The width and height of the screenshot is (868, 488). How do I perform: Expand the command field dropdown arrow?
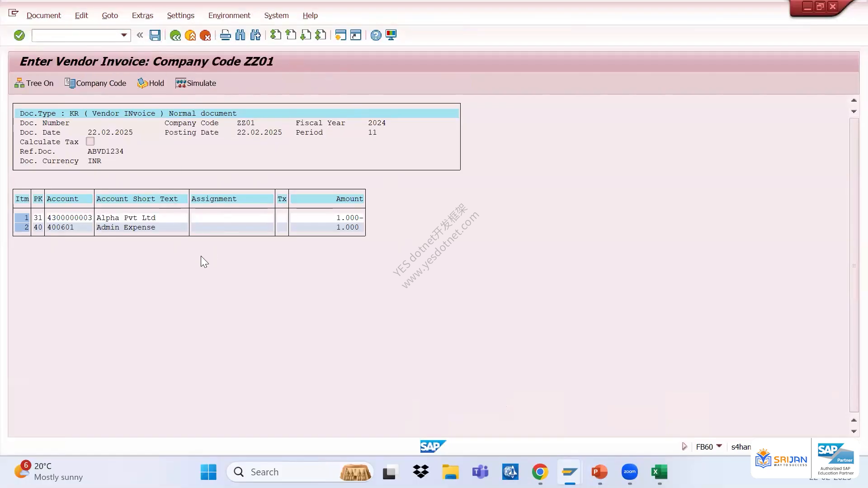tap(124, 35)
